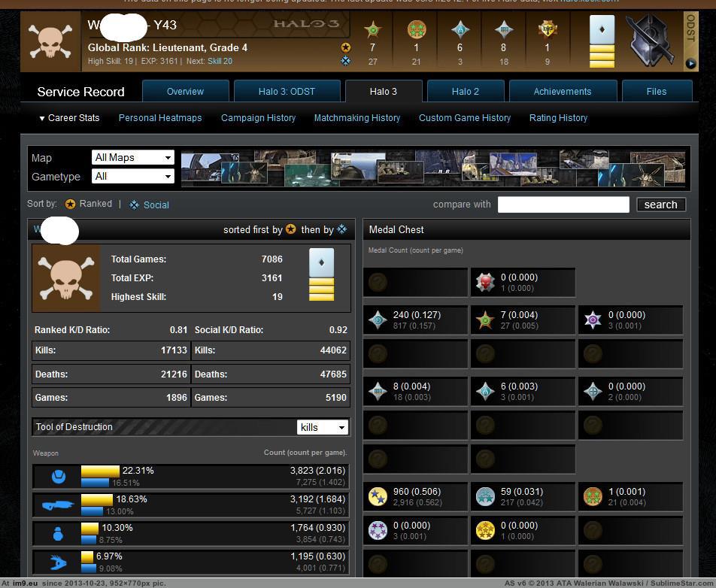Click the ODST helmet emblem in header
Viewport: 716px width, 588px height.
(x=651, y=41)
